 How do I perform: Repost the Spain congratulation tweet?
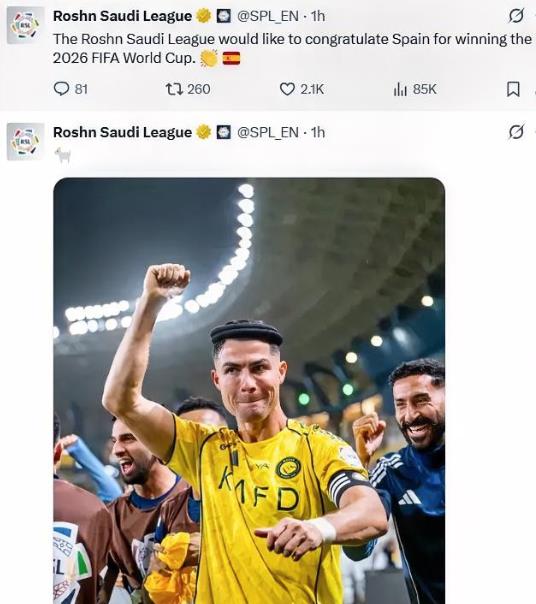[173, 89]
